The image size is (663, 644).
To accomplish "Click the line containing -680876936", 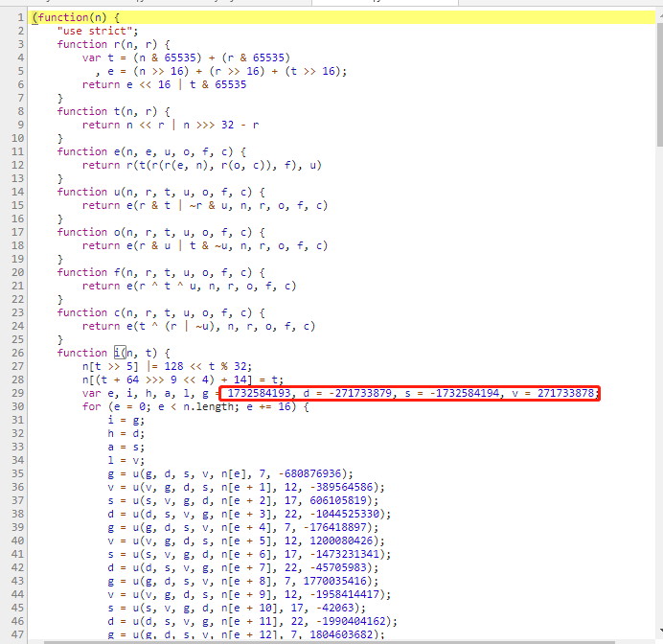I will click(230, 473).
